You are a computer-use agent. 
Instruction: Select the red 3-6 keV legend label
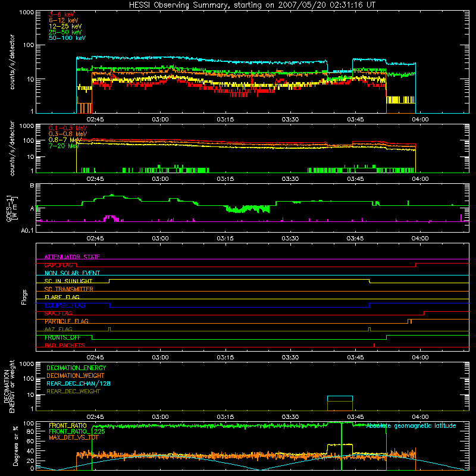62,14
